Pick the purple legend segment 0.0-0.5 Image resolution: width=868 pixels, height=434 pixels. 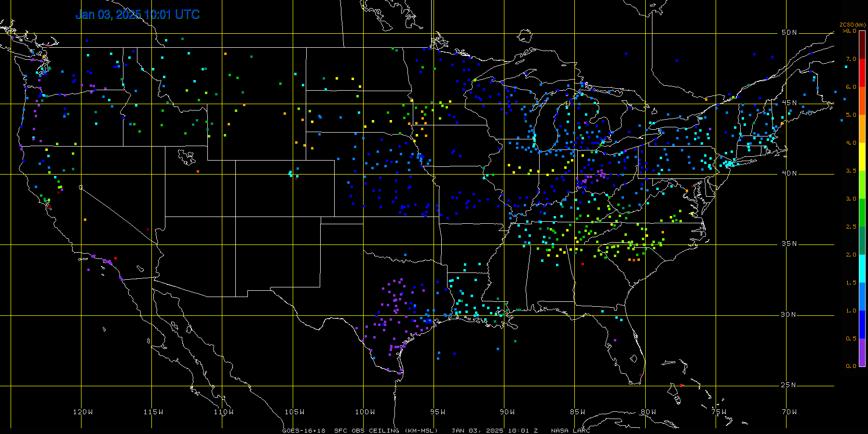pos(862,353)
